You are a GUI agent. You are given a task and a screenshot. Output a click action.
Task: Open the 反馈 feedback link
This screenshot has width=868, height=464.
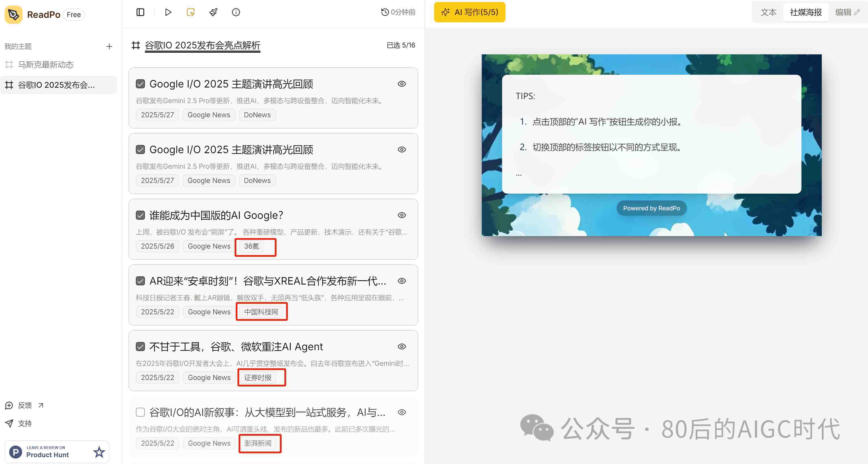(x=25, y=405)
